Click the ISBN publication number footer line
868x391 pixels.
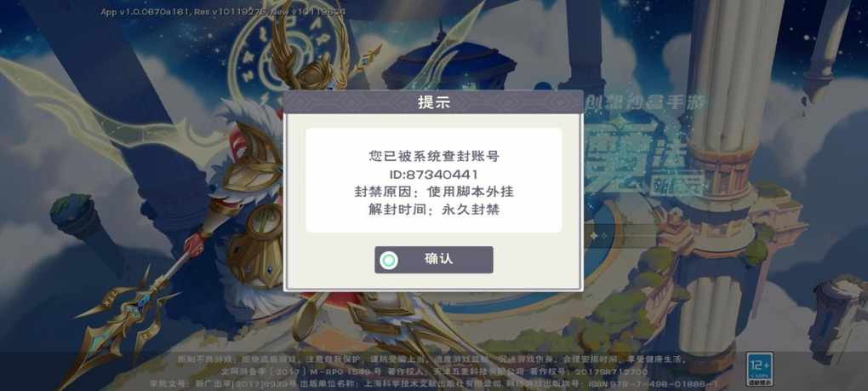coord(434,383)
